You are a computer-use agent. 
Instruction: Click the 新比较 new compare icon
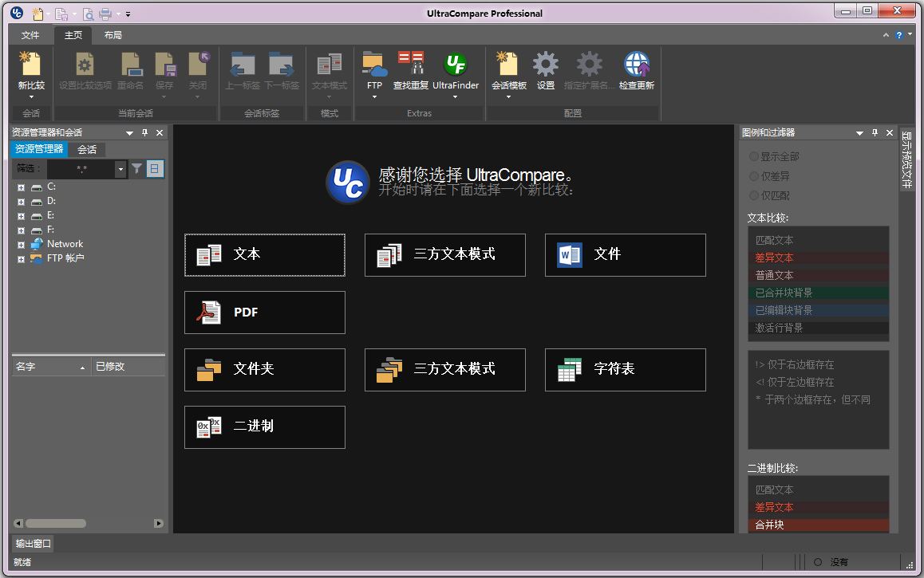31,65
